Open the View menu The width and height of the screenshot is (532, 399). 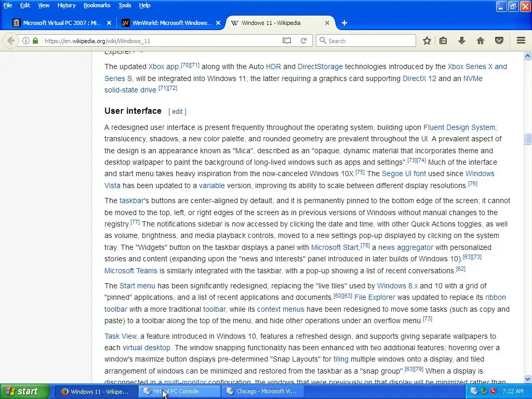pos(44,5)
